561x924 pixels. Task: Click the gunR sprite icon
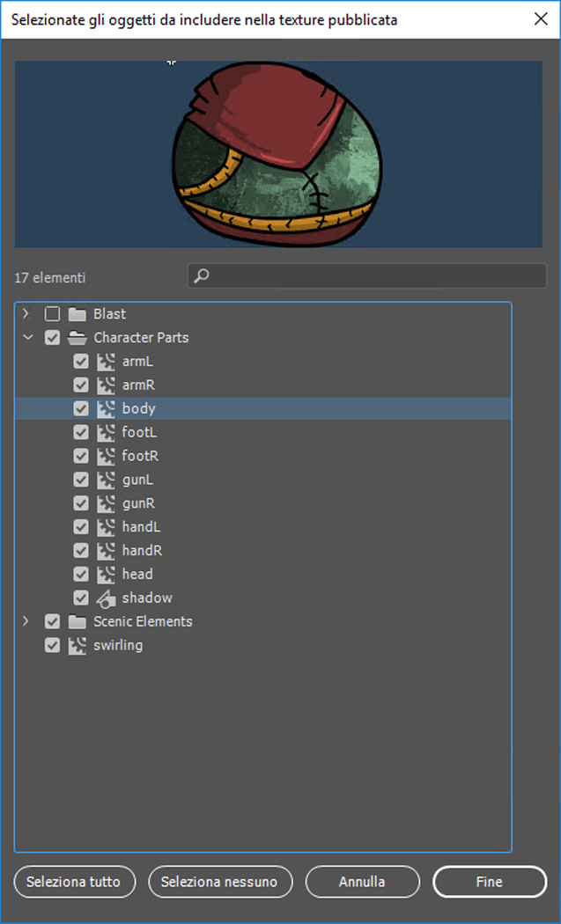106,503
